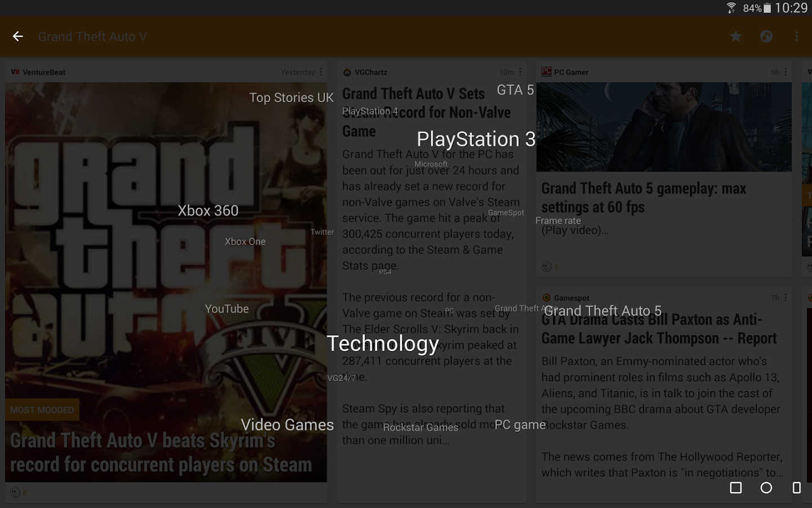Select the Technology topic

[x=383, y=344]
